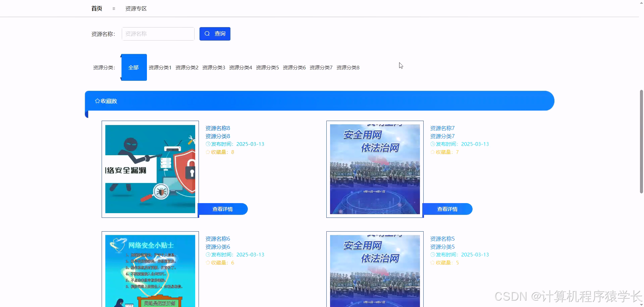The width and height of the screenshot is (644, 307).
Task: Click the magnifier icon inside the 查询 button
Action: pyautogui.click(x=207, y=34)
